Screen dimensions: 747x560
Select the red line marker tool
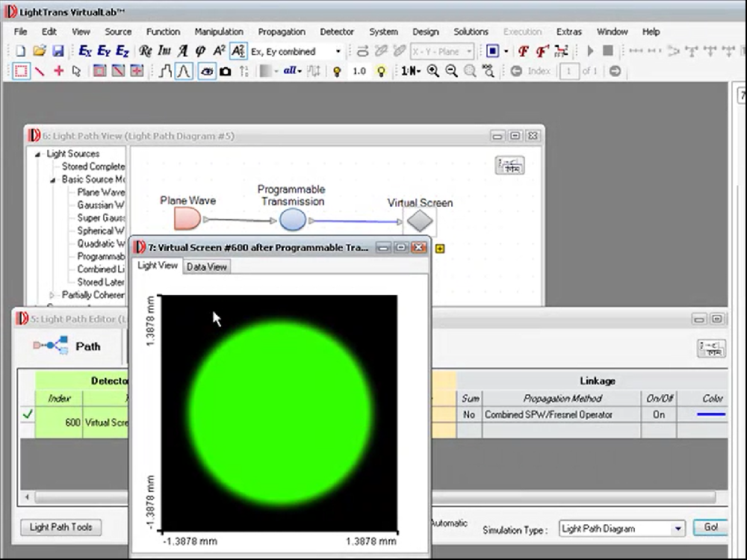tap(40, 71)
